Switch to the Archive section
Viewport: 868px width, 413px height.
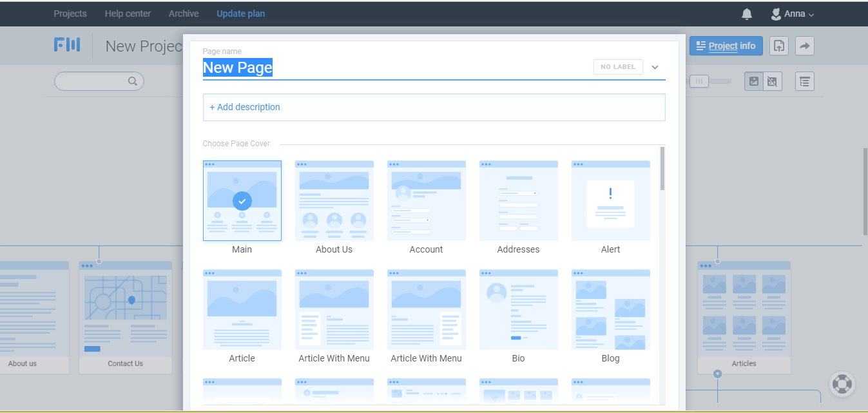pos(183,13)
